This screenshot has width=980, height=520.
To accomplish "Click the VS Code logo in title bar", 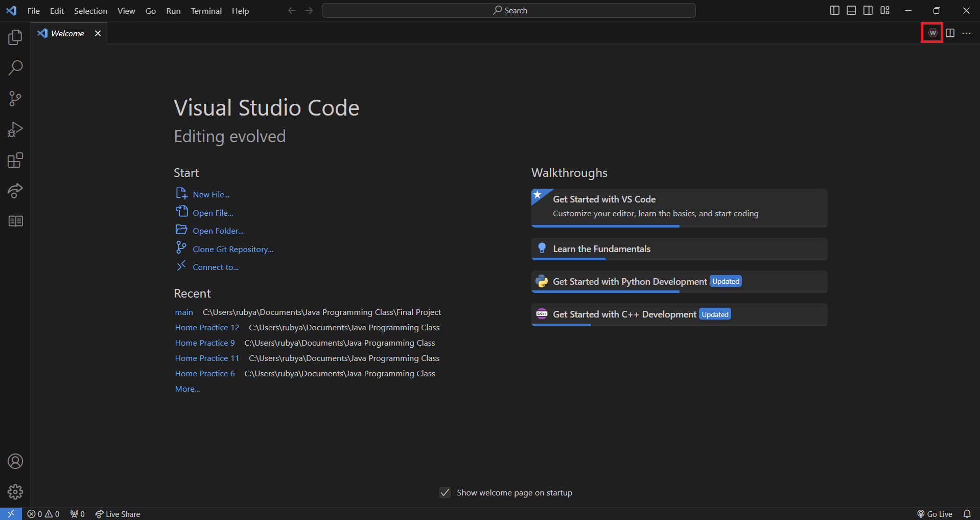I will (x=11, y=10).
